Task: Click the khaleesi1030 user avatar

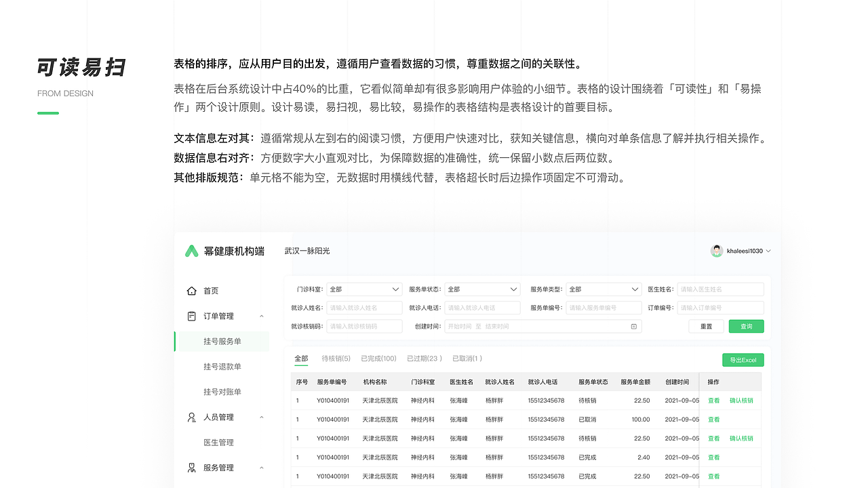Action: pyautogui.click(x=717, y=251)
